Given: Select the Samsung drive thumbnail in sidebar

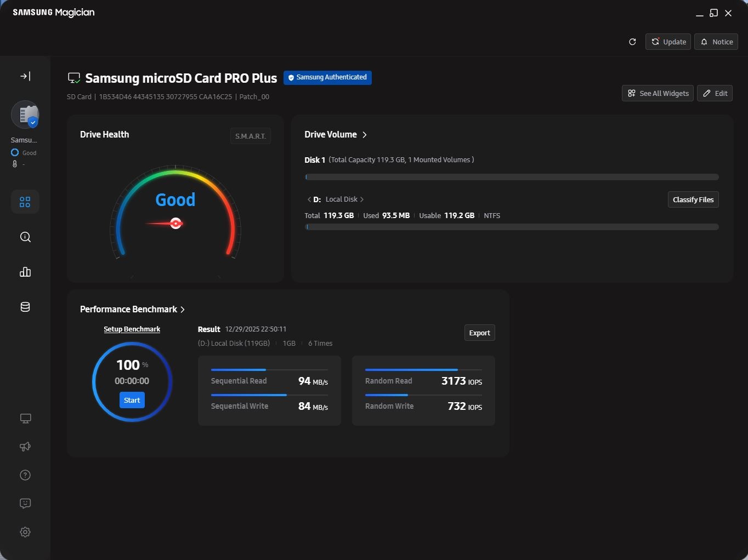Looking at the screenshot, I should tap(25, 115).
